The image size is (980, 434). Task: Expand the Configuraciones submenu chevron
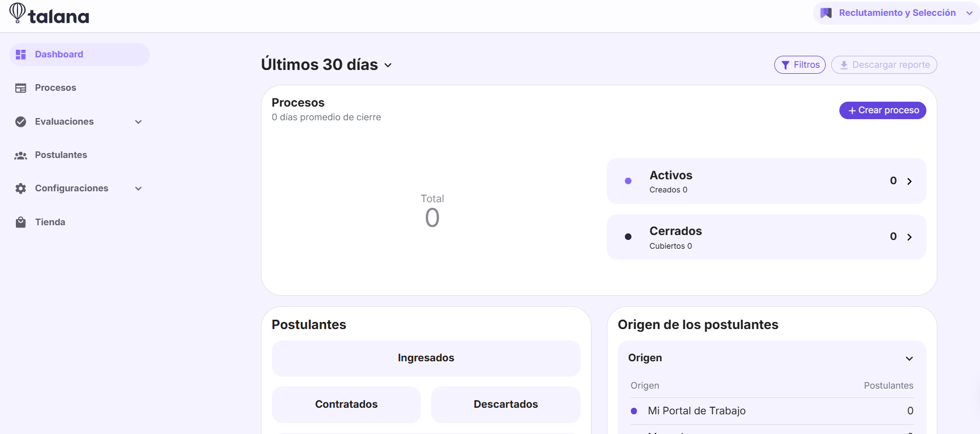point(138,189)
